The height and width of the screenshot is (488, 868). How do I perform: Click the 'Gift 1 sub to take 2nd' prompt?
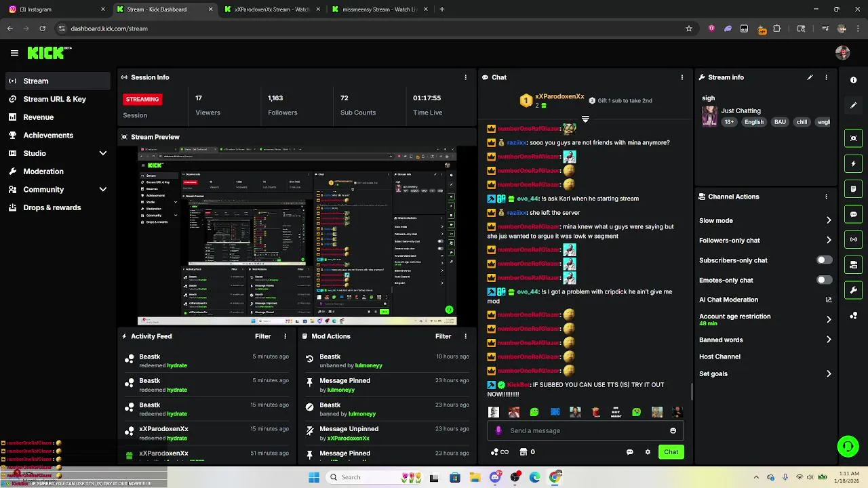(620, 100)
